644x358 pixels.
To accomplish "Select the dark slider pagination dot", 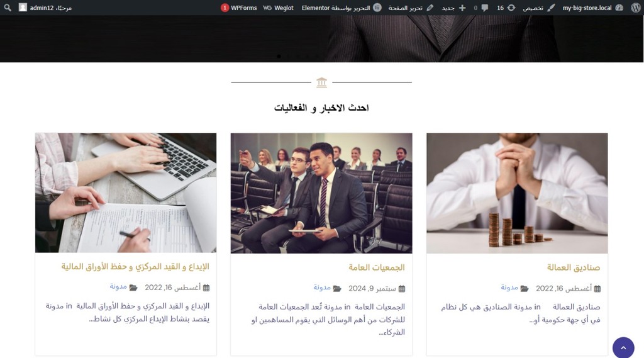I will click(279, 56).
